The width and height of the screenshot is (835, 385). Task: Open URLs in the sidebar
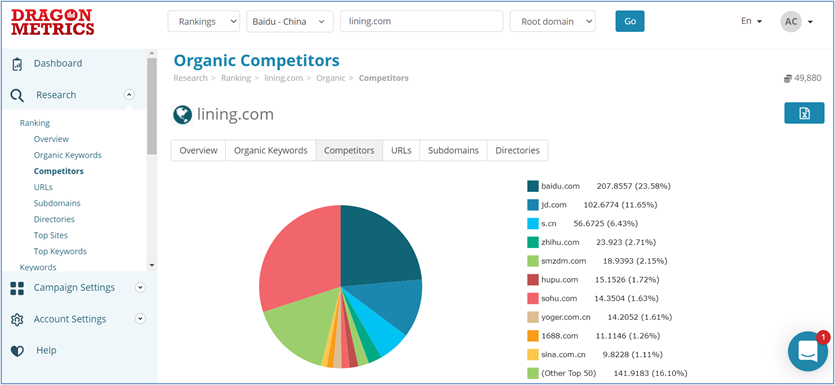(43, 187)
